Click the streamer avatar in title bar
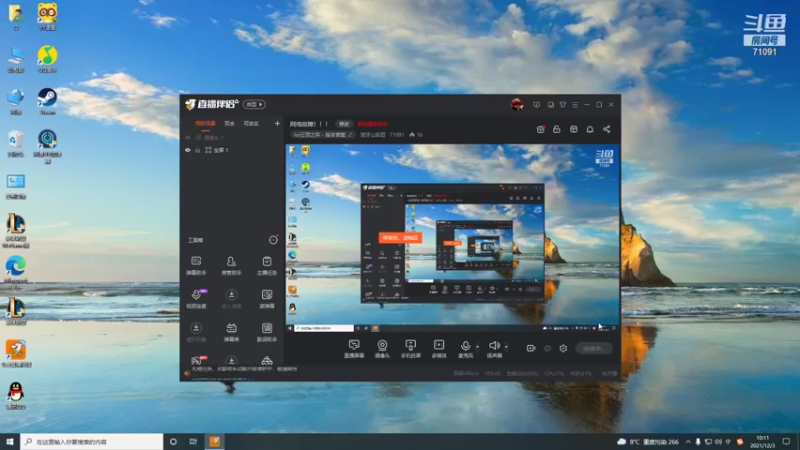800x450 pixels. click(517, 105)
